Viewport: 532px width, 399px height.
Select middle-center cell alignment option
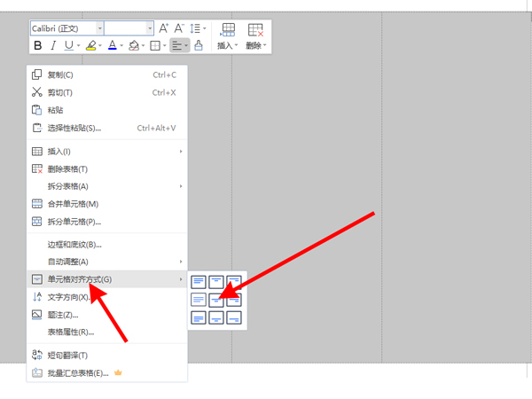216,300
